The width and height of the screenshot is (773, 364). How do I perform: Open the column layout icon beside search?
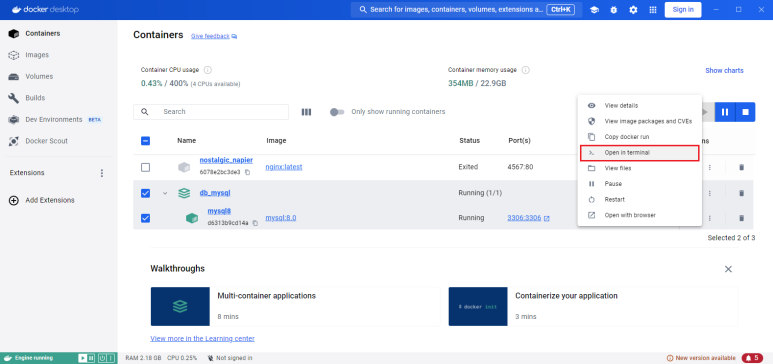click(x=306, y=112)
